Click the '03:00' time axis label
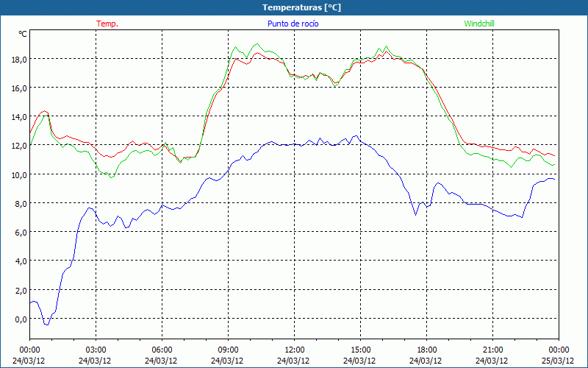 point(96,350)
